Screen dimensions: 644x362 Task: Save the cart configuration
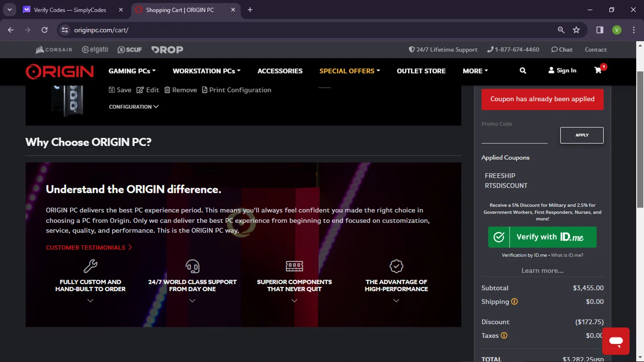coord(120,90)
